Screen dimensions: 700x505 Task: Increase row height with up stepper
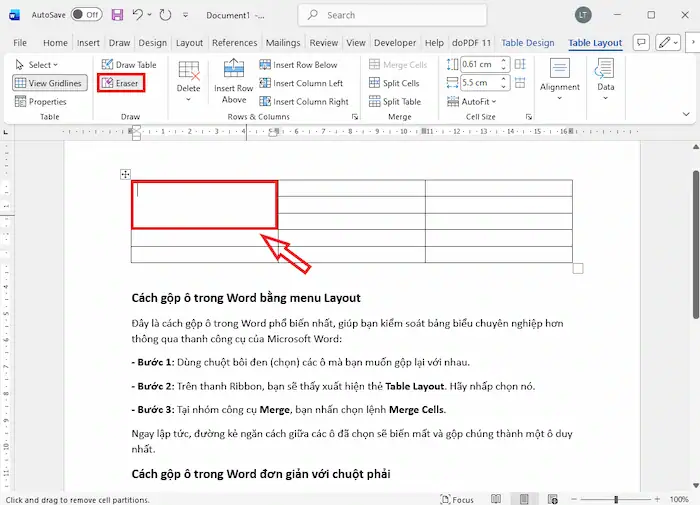click(x=504, y=61)
